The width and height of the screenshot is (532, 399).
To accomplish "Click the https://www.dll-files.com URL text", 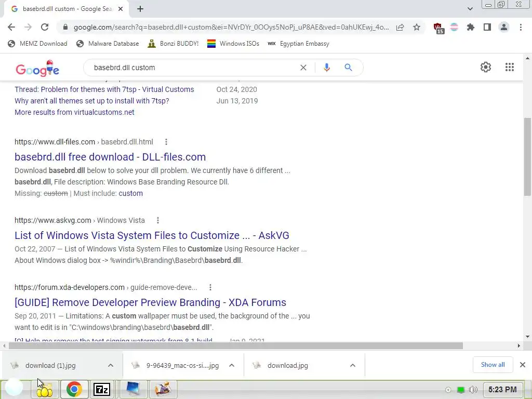I will pyautogui.click(x=55, y=142).
